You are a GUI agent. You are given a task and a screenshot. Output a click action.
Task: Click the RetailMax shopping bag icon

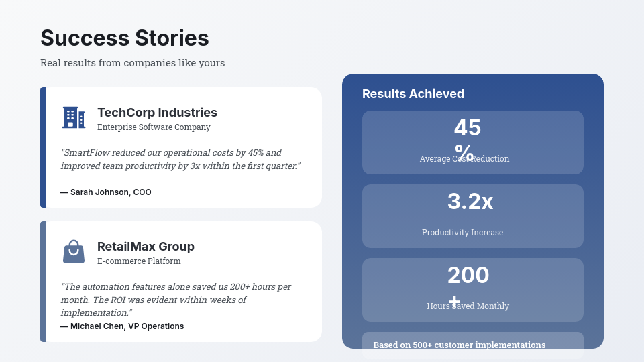[x=74, y=252]
